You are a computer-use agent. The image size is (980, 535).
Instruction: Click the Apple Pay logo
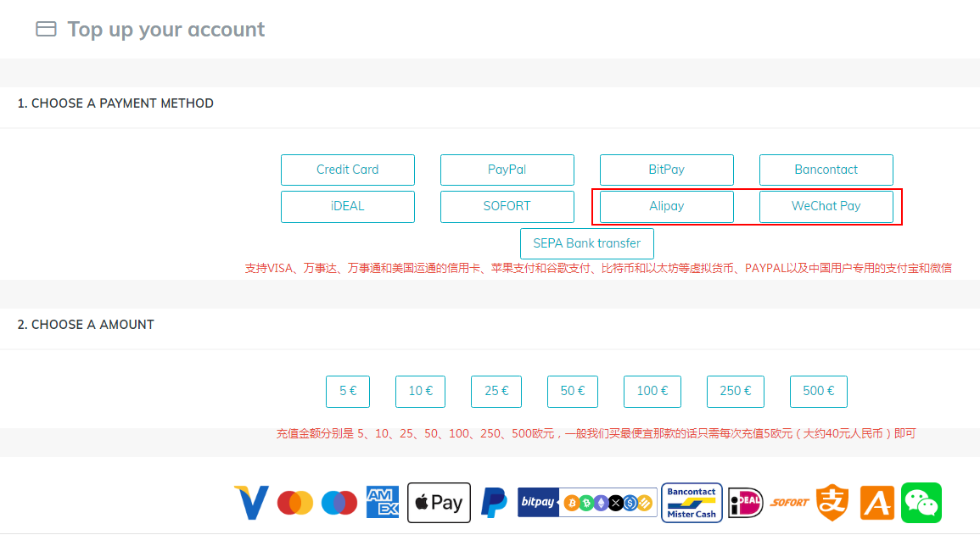click(x=439, y=503)
